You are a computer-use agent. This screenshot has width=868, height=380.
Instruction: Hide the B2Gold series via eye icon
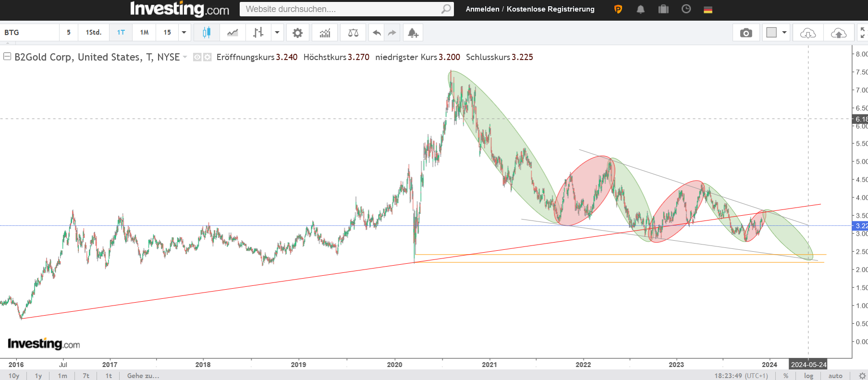[x=197, y=57]
